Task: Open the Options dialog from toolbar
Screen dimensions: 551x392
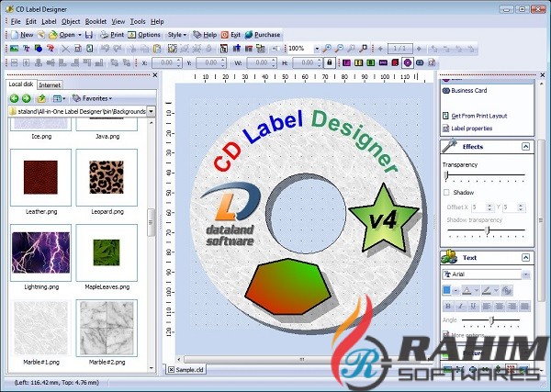Action: point(144,35)
